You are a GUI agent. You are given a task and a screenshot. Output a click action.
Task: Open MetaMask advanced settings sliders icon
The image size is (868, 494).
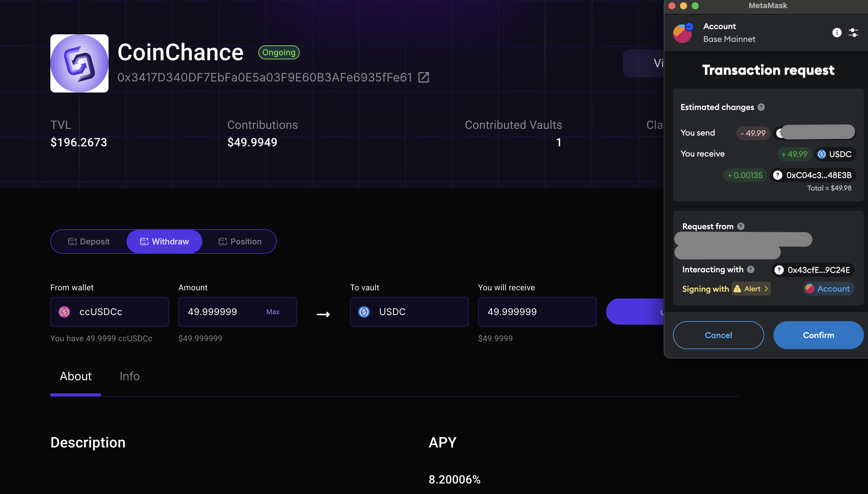tap(853, 33)
